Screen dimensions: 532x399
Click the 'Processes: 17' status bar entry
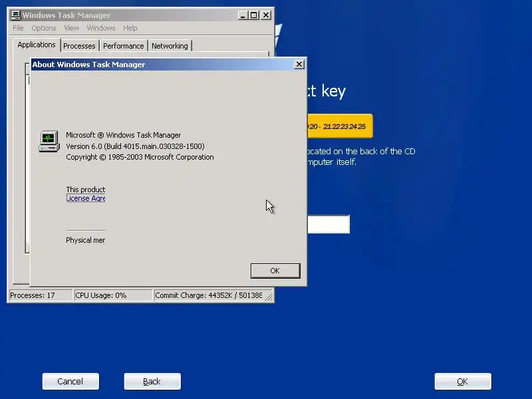coord(40,295)
